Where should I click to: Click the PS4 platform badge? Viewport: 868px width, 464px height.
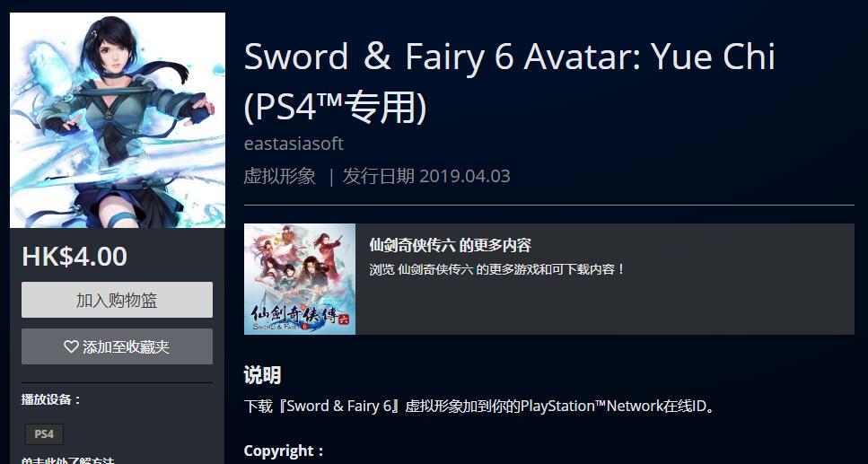(44, 434)
